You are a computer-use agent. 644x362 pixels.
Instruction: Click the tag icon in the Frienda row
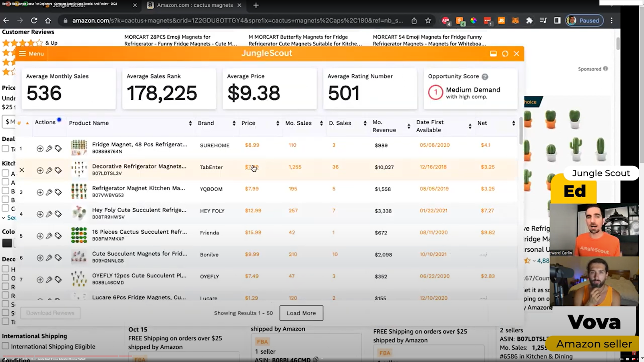[58, 236]
